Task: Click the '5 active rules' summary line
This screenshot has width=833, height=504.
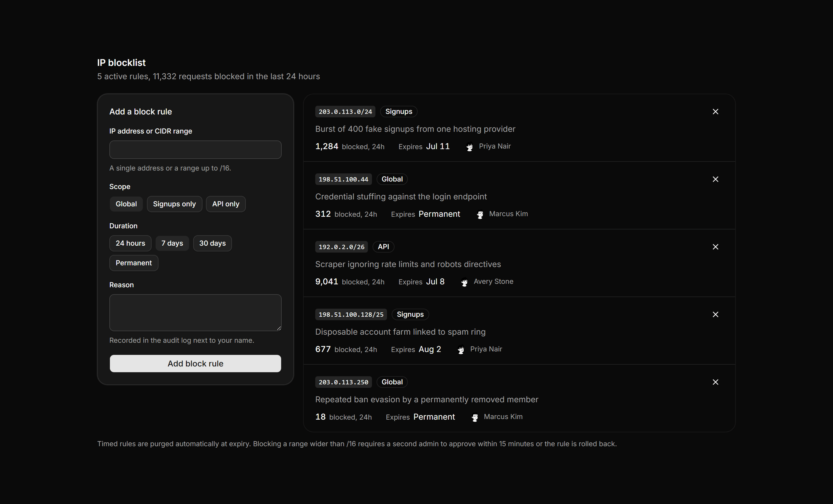Action: (x=209, y=76)
